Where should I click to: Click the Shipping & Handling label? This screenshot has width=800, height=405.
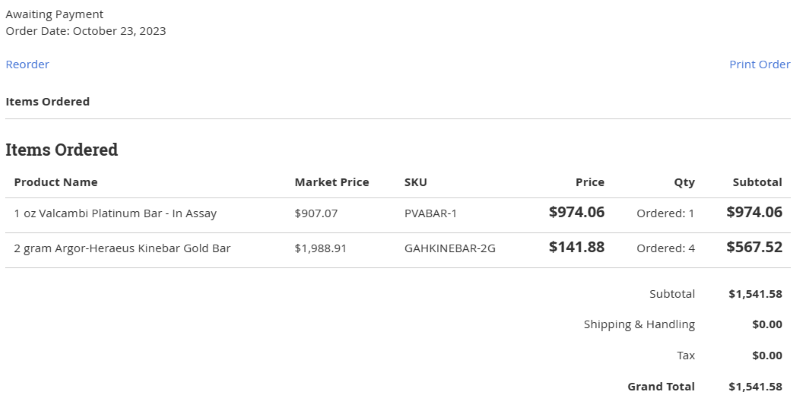tap(639, 324)
